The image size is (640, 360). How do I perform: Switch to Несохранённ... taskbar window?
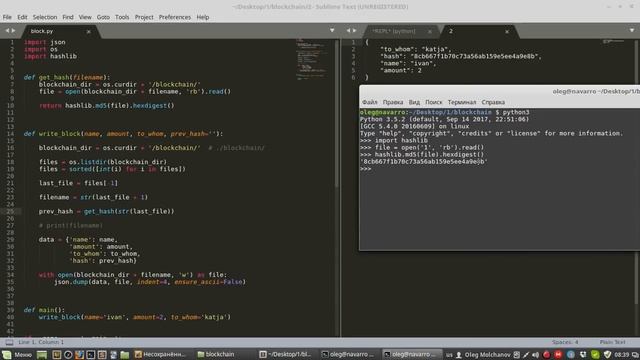pos(160,354)
